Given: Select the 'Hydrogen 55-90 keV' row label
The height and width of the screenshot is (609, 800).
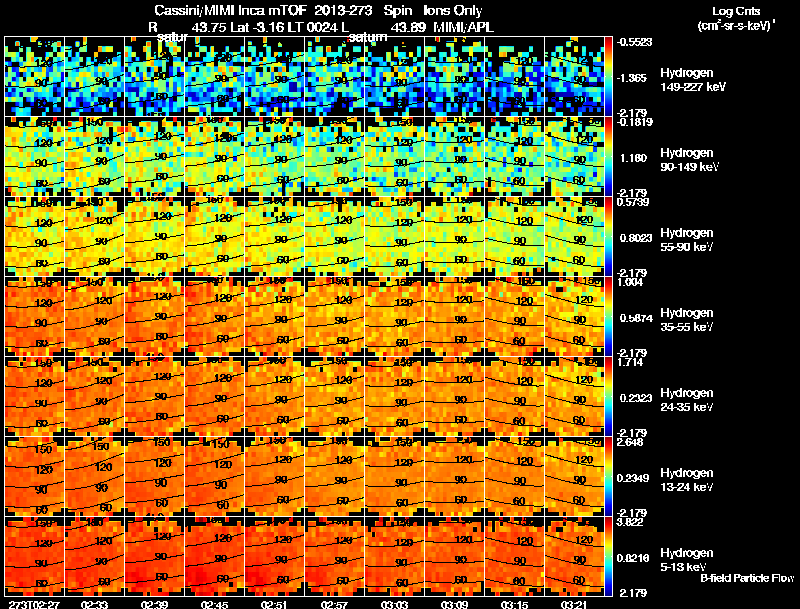Looking at the screenshot, I should click(687, 240).
